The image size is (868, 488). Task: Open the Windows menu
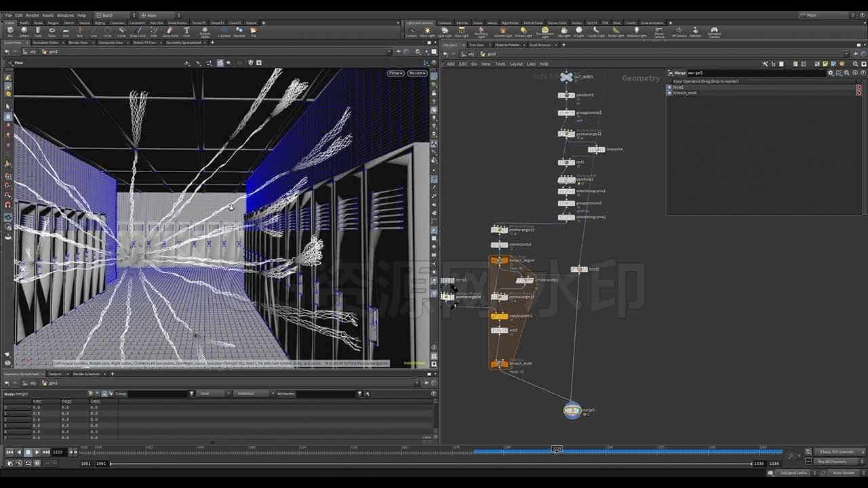[x=66, y=15]
